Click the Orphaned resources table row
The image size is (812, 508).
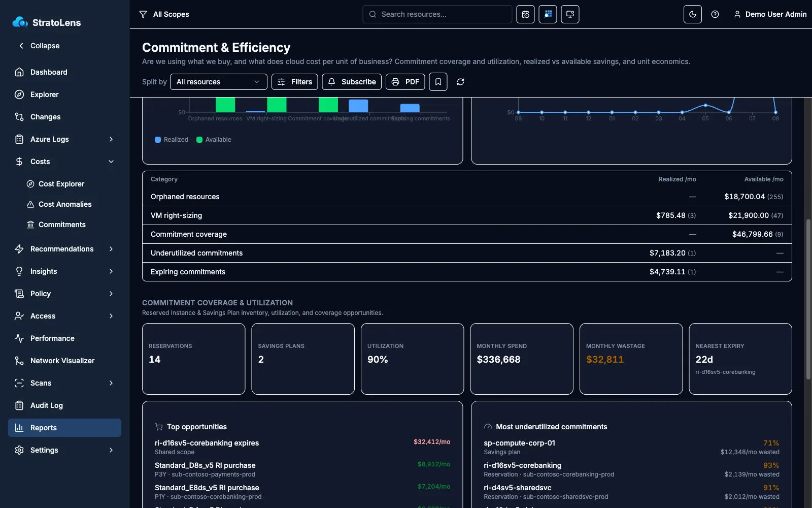click(x=467, y=197)
